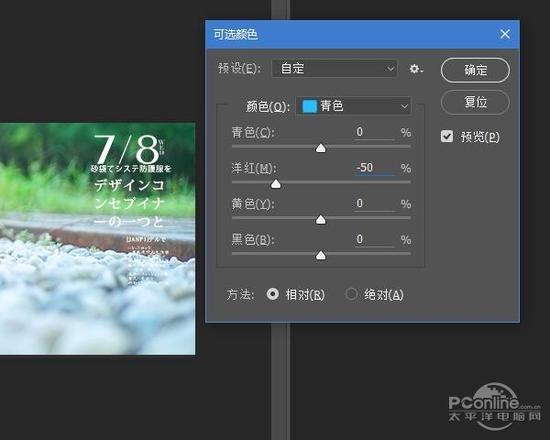
Task: Open the 预设(E) dropdown showing 自定
Action: tap(334, 68)
